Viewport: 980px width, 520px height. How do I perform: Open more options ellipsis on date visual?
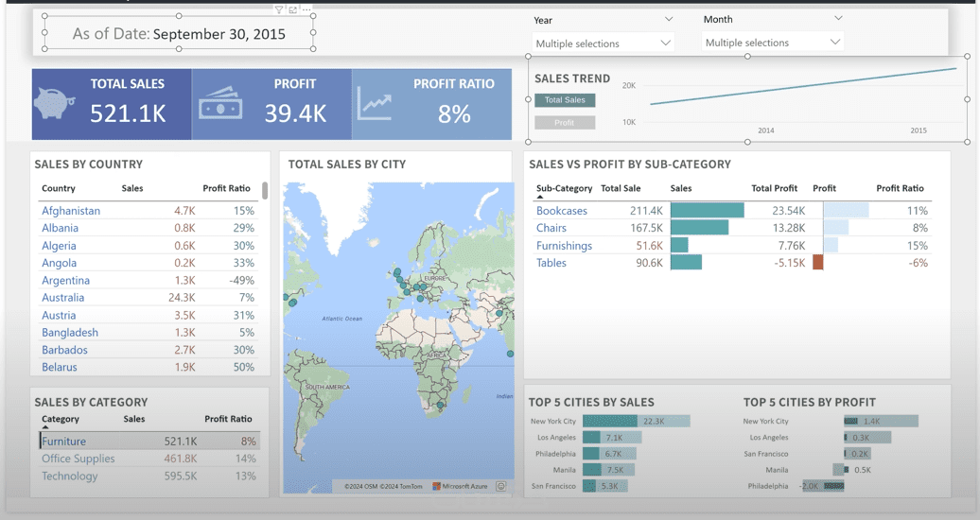(x=306, y=10)
